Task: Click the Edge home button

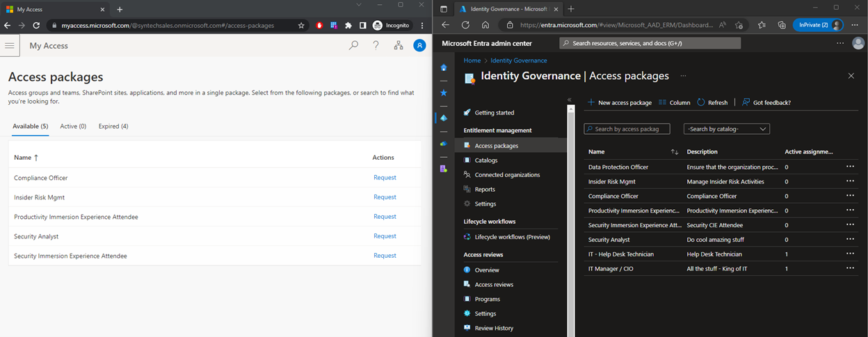Action: pos(485,24)
